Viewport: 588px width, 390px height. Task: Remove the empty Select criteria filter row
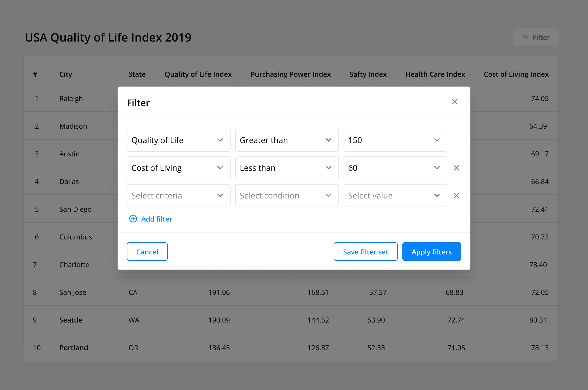[456, 196]
